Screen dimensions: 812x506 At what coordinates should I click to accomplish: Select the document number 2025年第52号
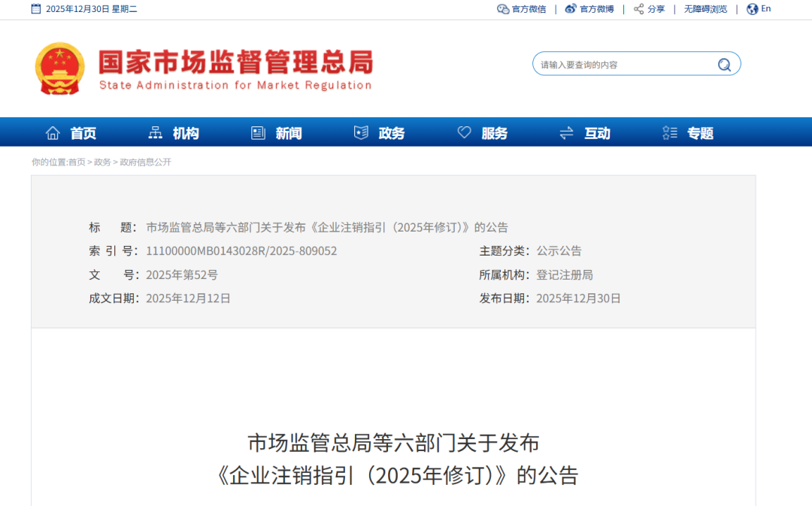tap(182, 275)
